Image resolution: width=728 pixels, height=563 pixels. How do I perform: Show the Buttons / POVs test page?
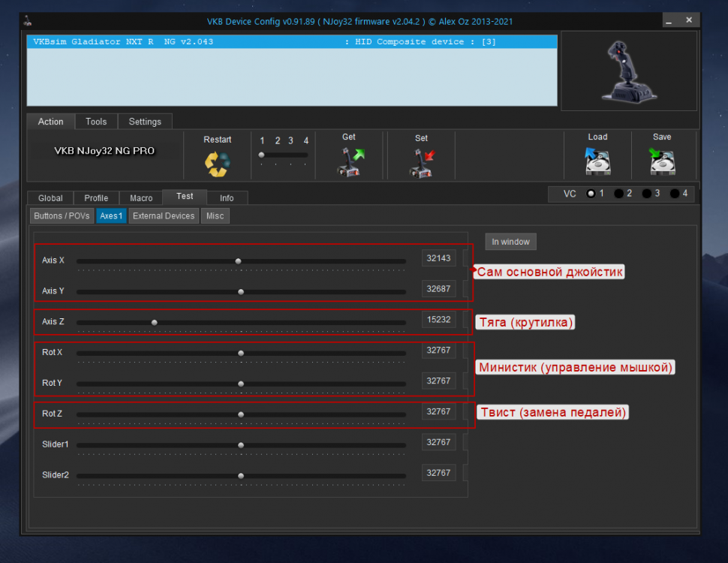tap(62, 216)
